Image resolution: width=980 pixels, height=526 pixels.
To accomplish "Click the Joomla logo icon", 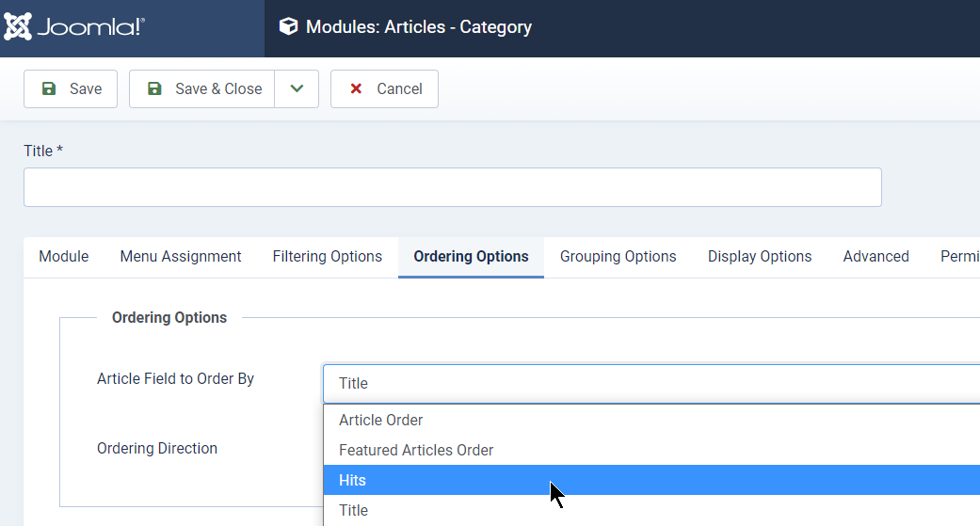I will pos(18,26).
